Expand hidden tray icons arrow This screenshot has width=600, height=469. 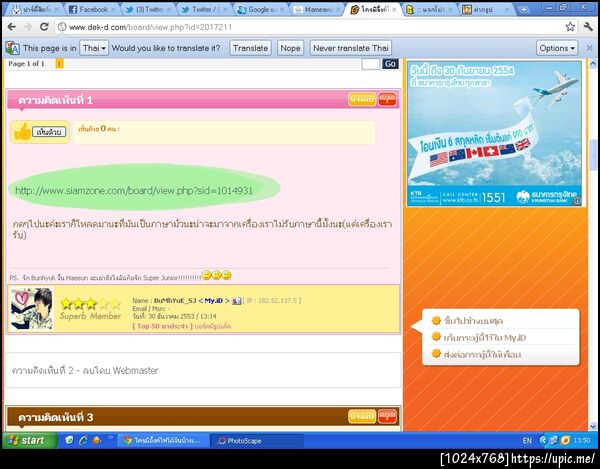(x=543, y=441)
